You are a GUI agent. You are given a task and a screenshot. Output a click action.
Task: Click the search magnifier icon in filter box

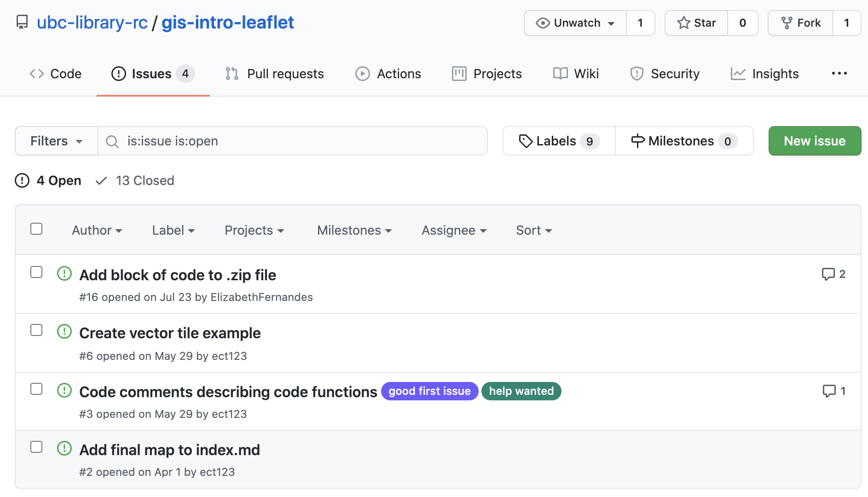coord(112,141)
